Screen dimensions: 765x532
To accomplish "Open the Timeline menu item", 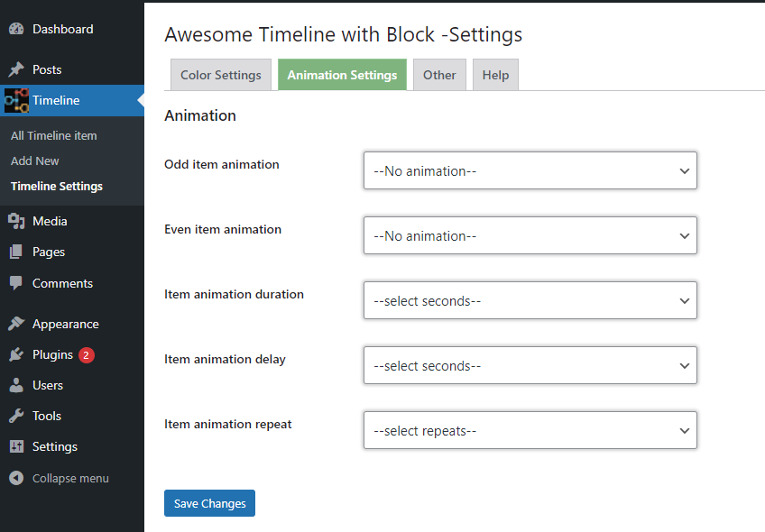I will pyautogui.click(x=72, y=100).
